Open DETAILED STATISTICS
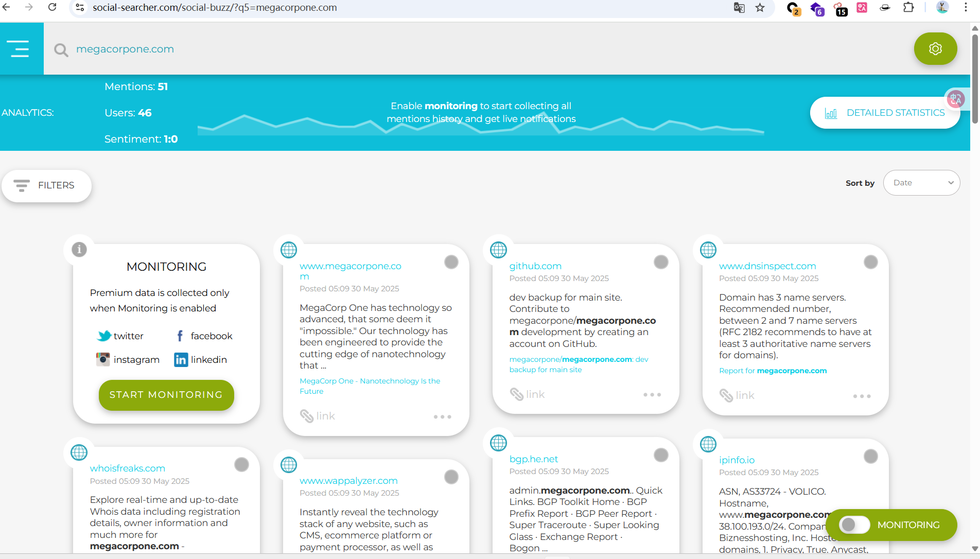980x559 pixels. (x=885, y=113)
